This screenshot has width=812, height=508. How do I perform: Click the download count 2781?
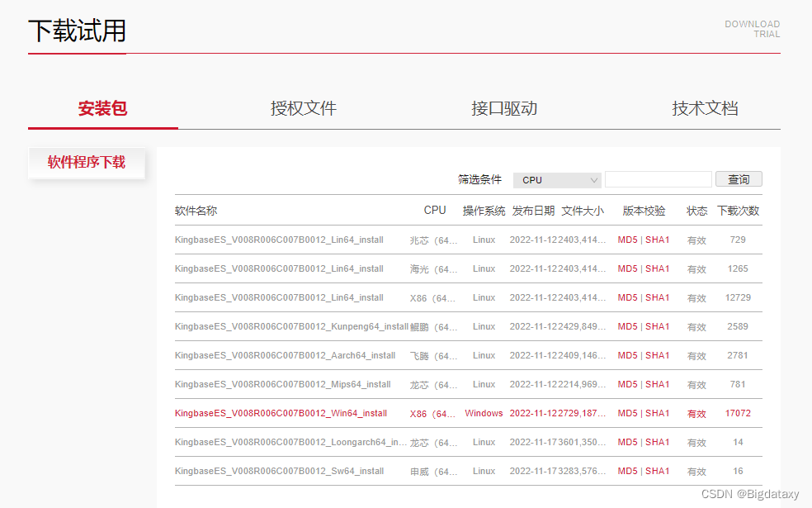pos(738,355)
